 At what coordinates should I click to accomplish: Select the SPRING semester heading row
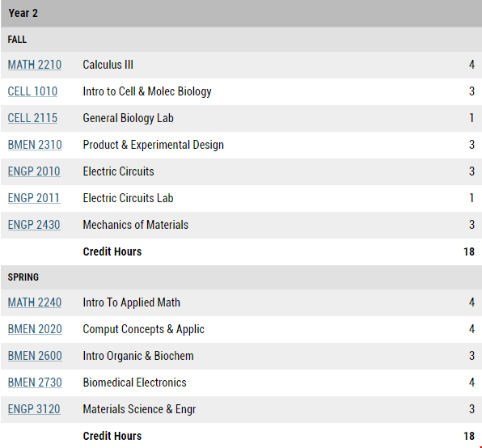tap(241, 277)
